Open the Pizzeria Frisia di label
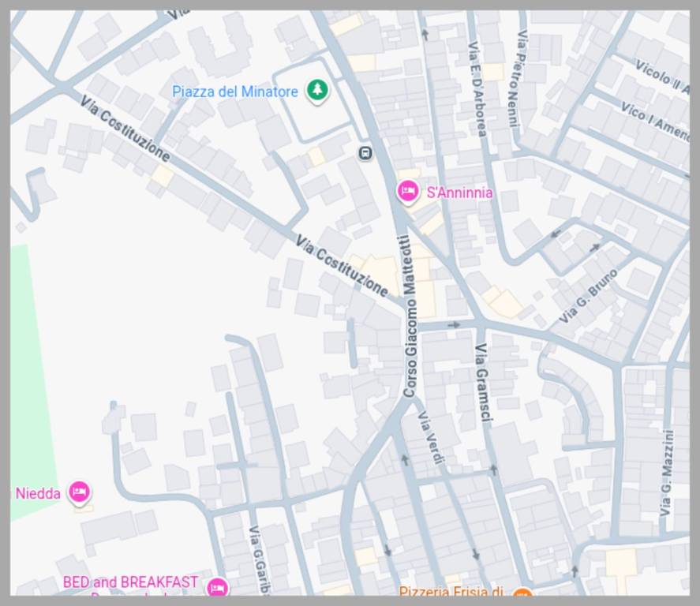The height and width of the screenshot is (606, 700). [451, 591]
